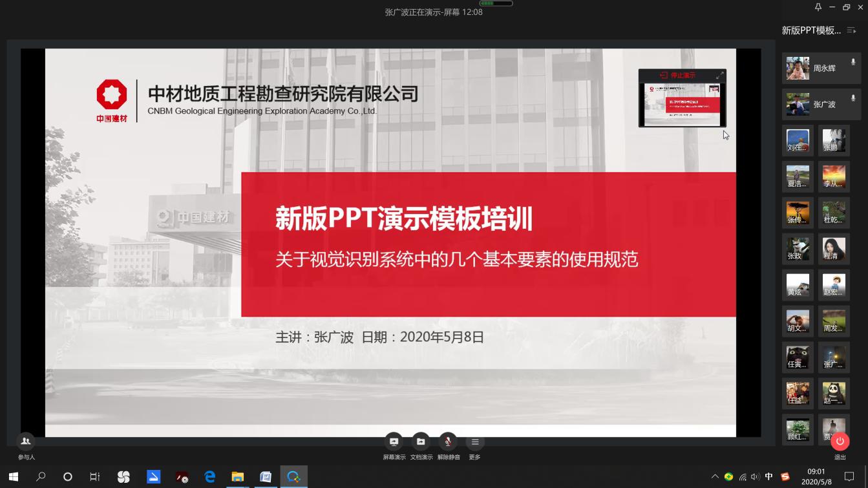Open the pinwheel fan app on the taskbar

point(123,477)
